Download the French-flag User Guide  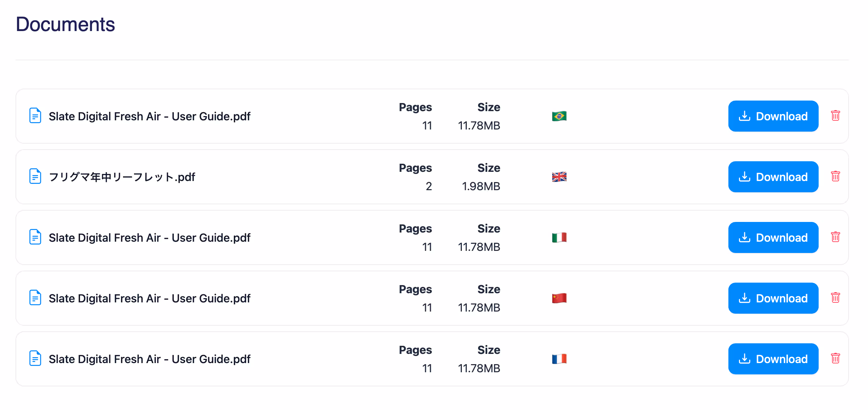click(773, 359)
